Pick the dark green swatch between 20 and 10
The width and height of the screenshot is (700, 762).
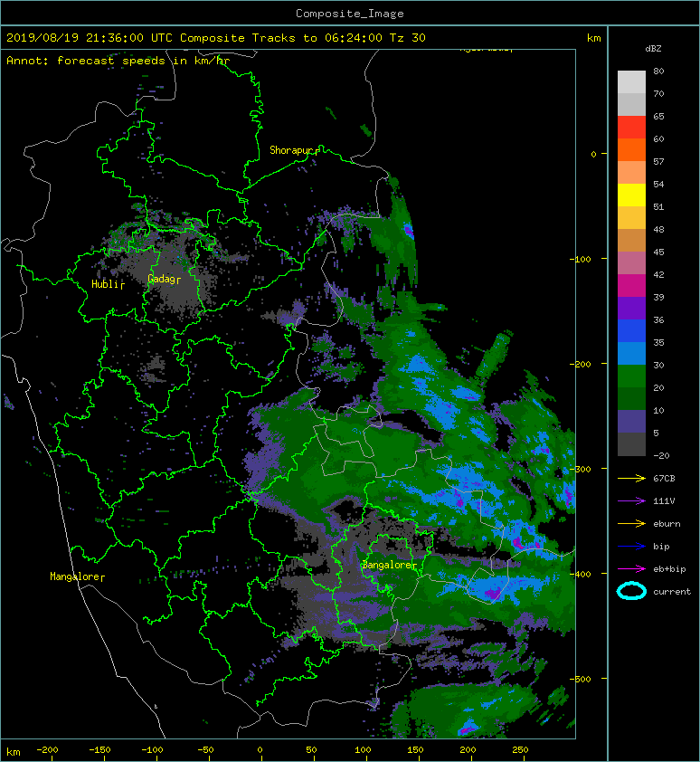pos(631,398)
